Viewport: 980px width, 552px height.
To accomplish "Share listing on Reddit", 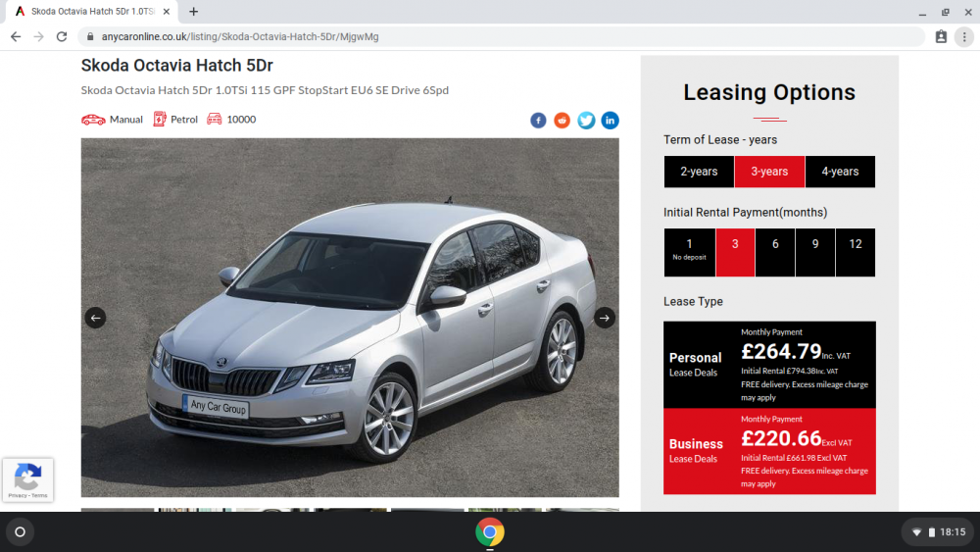I will tap(562, 120).
